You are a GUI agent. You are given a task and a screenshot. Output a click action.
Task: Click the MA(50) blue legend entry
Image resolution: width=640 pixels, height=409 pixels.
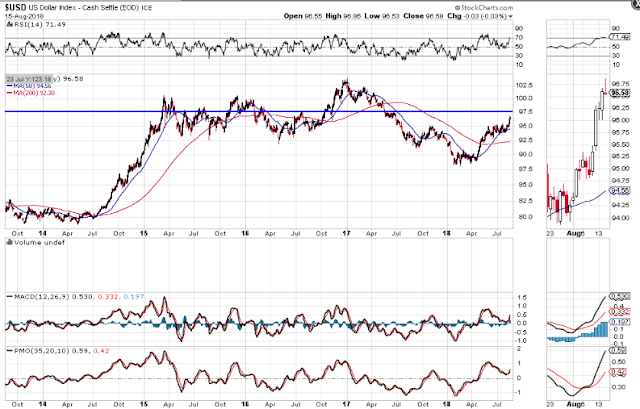[29, 86]
